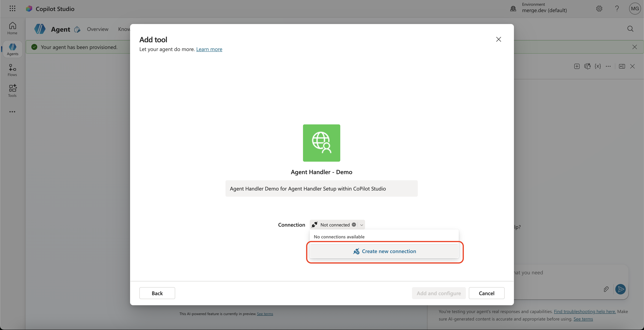Open the Learn more link
Screen dimensions: 644x330
coord(209,49)
